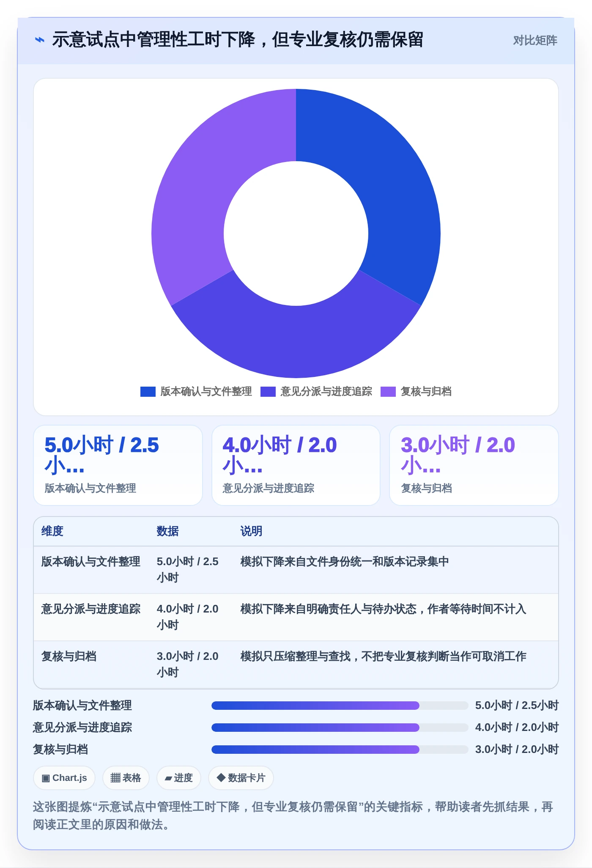Click progress value 3.0小时 / 2.0小时
The height and width of the screenshot is (868, 592).
(x=517, y=750)
